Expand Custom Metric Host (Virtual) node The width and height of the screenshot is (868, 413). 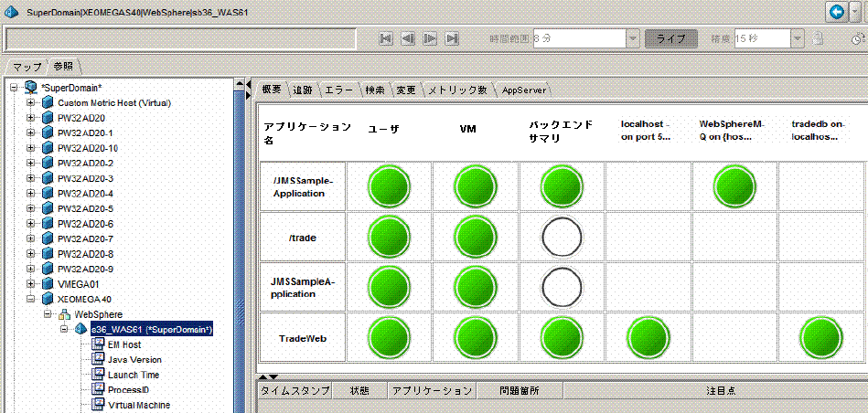30,103
